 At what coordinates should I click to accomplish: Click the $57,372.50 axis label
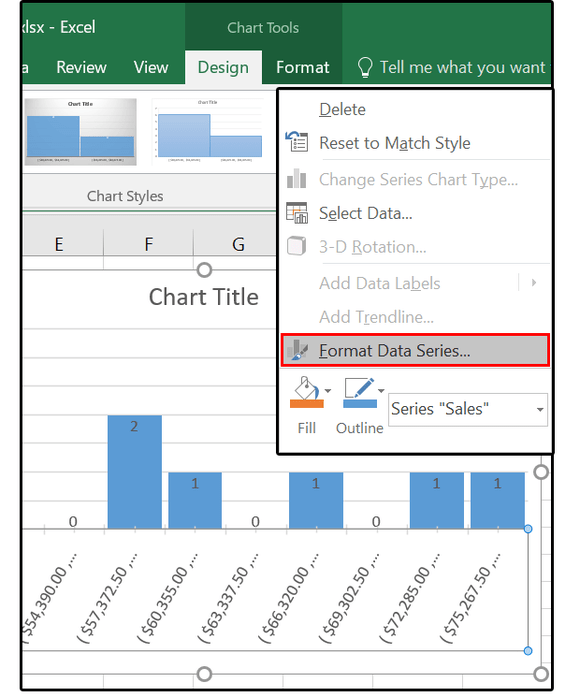click(x=108, y=598)
